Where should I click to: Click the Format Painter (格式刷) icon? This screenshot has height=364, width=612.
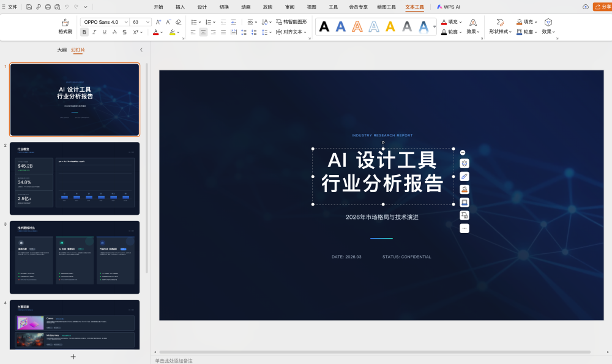click(65, 23)
